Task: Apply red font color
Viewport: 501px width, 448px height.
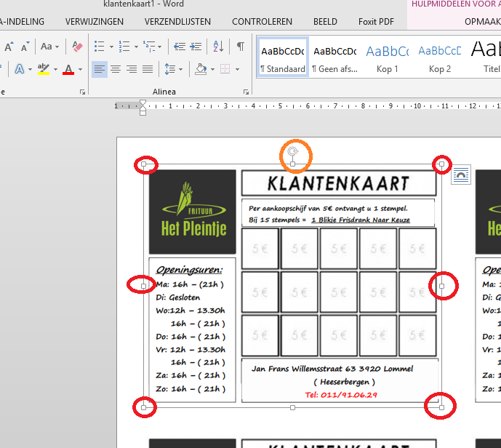Action: [68, 69]
